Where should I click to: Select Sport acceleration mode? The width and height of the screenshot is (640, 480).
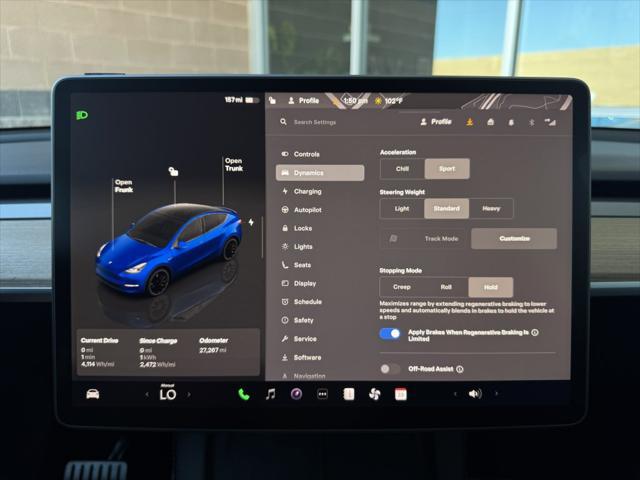(x=447, y=169)
